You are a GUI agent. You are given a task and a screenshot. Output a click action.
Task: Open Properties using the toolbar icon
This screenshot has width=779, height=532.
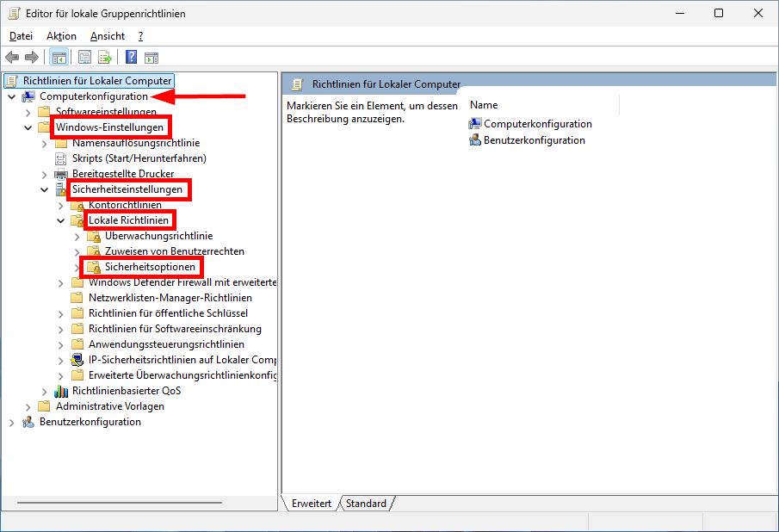[83, 57]
